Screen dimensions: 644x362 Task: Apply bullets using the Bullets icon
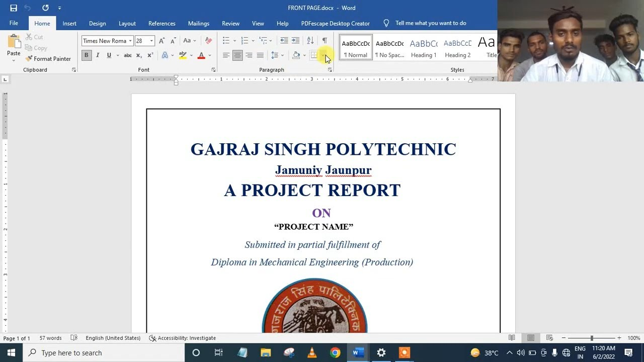(x=225, y=40)
